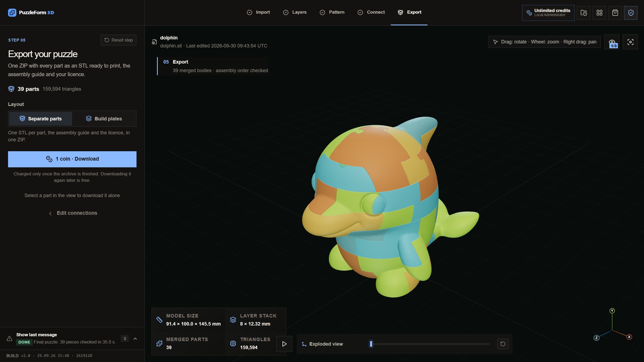The width and height of the screenshot is (644, 362).
Task: Click the message count badge 3
Action: point(125,338)
